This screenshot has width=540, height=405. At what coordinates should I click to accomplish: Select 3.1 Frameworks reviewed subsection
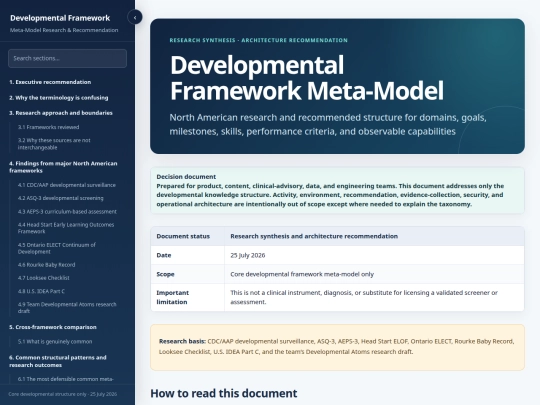49,127
